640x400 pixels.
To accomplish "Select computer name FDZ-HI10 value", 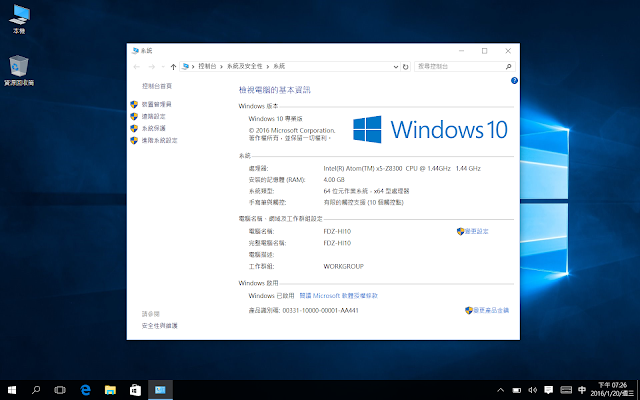I will click(x=337, y=231).
